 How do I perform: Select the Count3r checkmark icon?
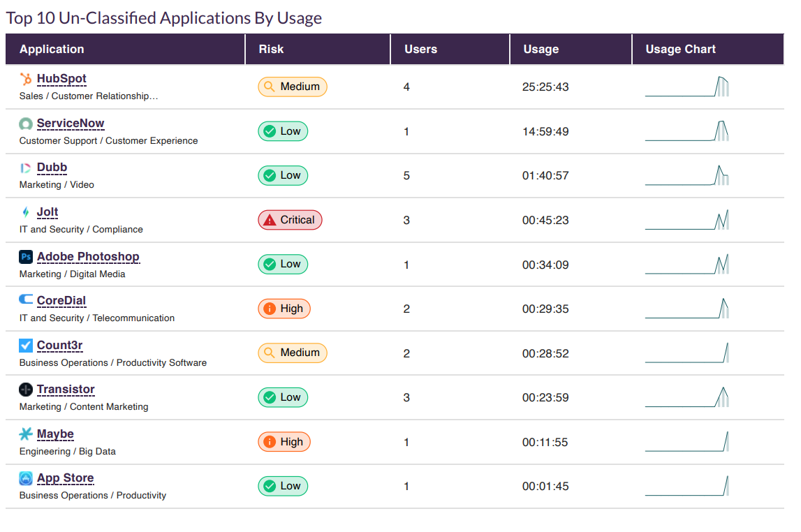(24, 345)
